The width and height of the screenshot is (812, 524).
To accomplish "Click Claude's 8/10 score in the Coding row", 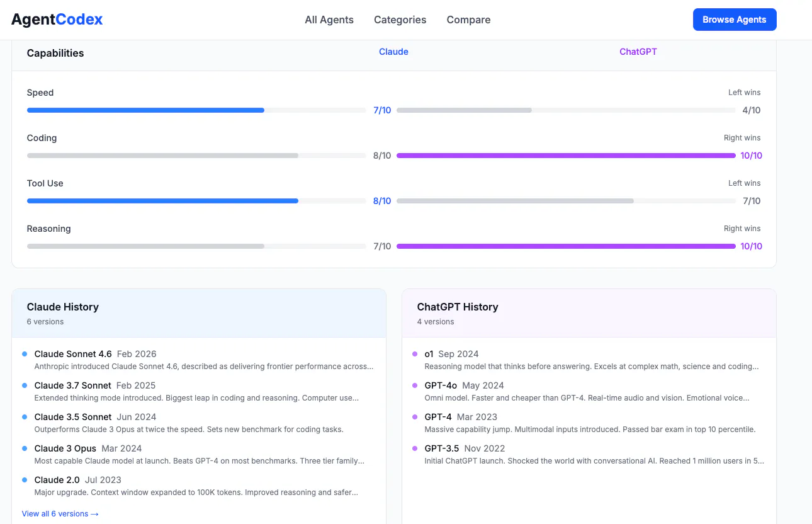I will tap(382, 156).
